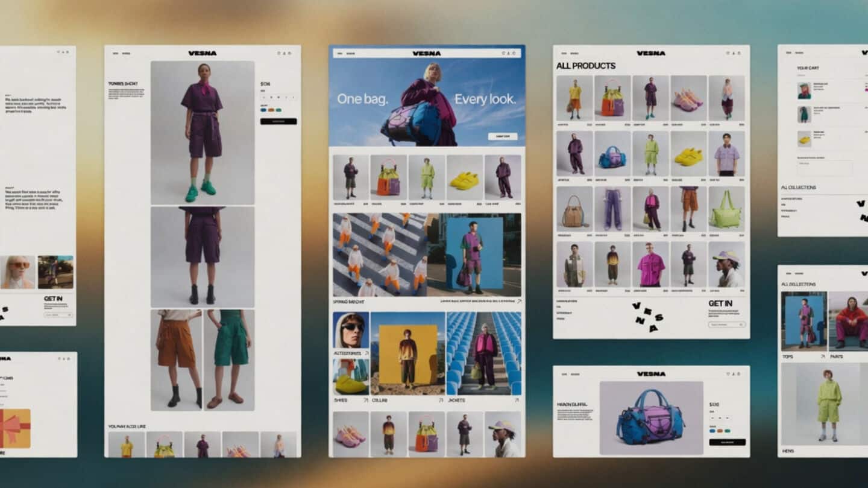868x488 pixels.
Task: Click VESNA logo on the homepage hero header
Action: (427, 53)
